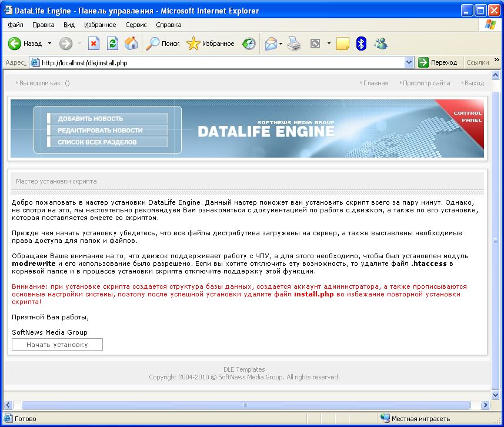Screen dimensions: 504x427
Task: Expand the address bar URL dropdown
Action: click(409, 62)
